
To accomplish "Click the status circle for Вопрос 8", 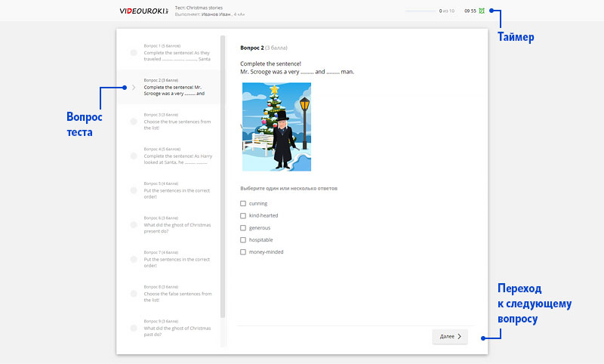I will (134, 294).
